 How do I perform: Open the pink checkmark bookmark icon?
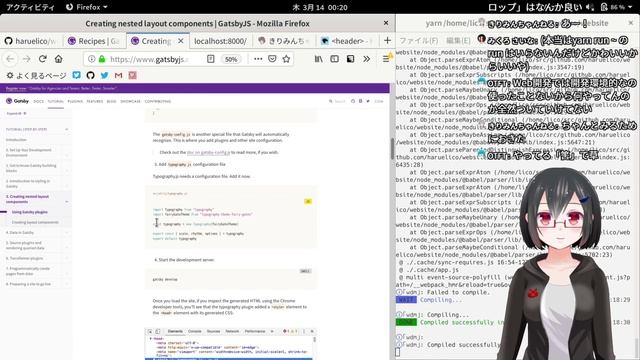click(x=132, y=75)
